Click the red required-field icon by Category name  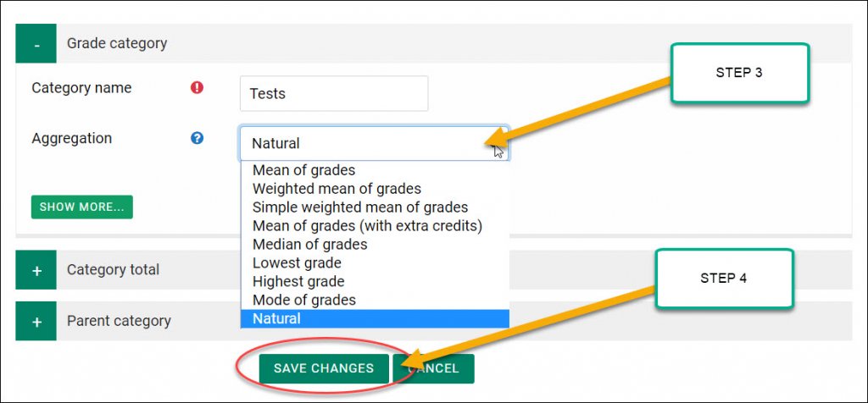pyautogui.click(x=197, y=87)
